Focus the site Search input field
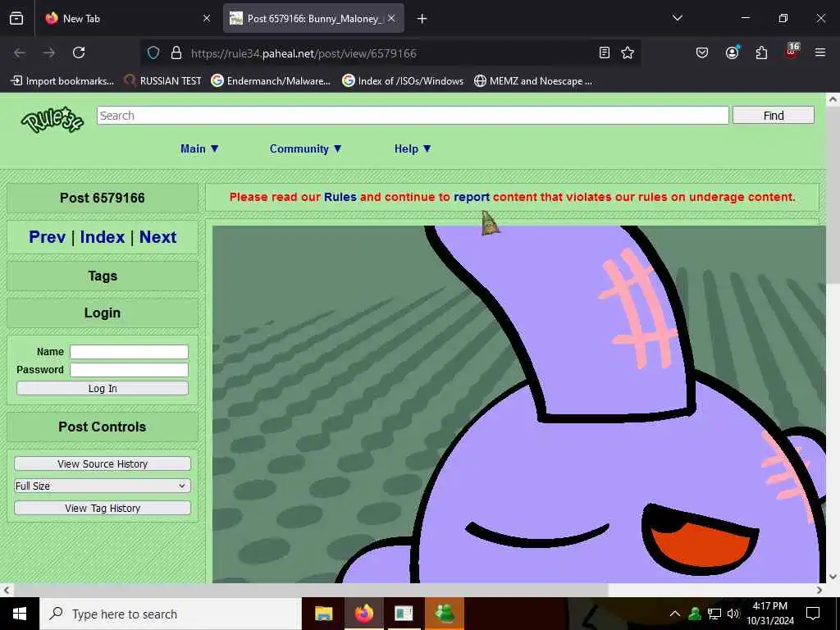 [x=413, y=115]
